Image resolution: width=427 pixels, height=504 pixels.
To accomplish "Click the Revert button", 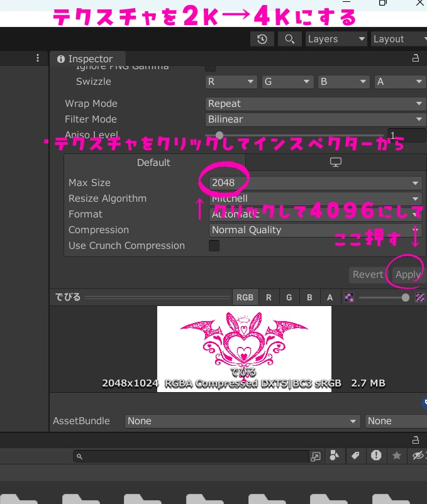I will (x=368, y=275).
